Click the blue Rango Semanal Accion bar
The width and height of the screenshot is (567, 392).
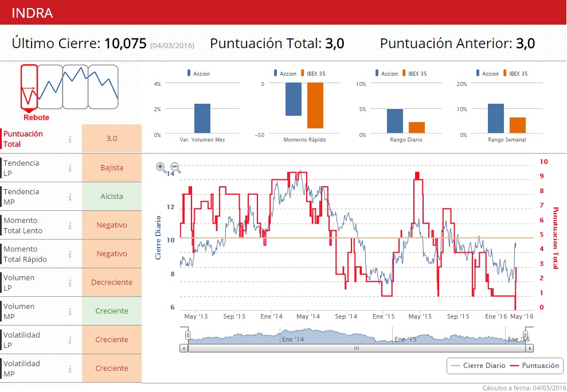[x=496, y=119]
